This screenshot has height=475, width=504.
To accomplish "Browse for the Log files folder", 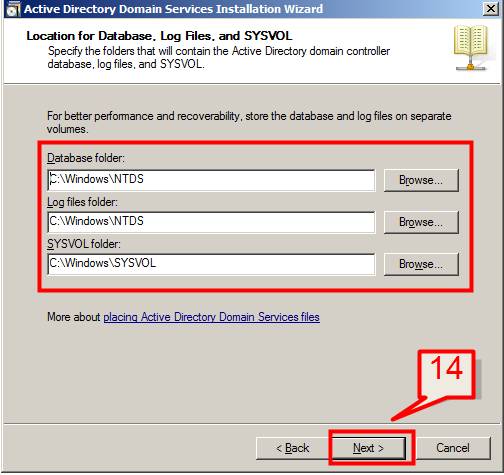I will tap(421, 222).
